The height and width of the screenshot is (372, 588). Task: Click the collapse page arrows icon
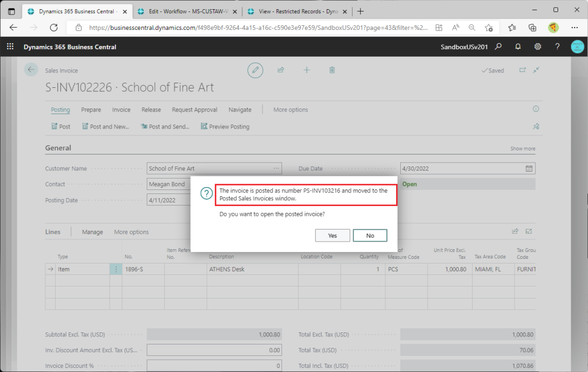[536, 70]
